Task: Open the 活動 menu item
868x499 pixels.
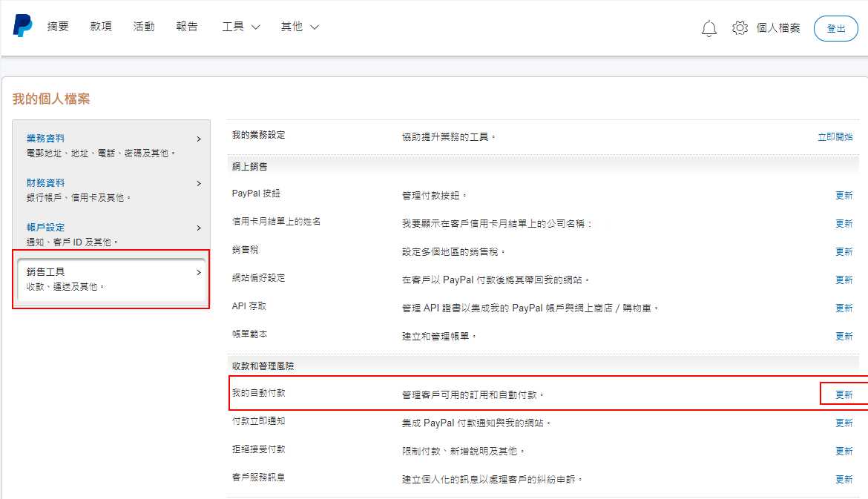Action: [144, 27]
